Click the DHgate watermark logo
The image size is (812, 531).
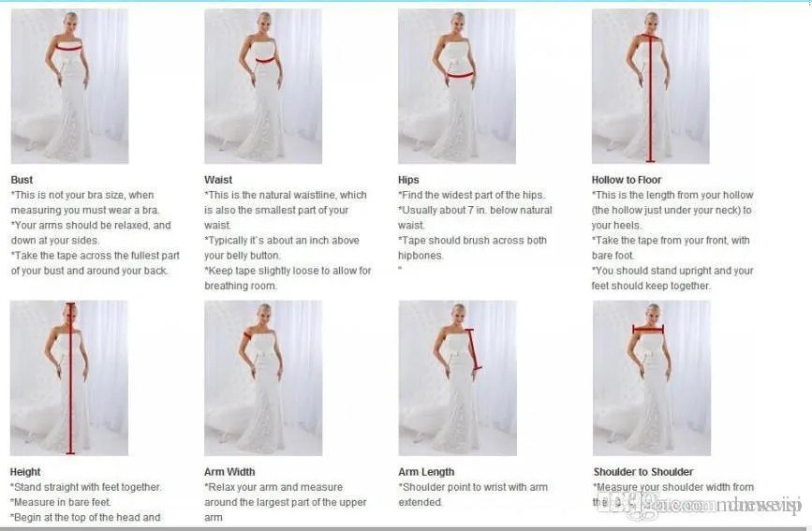click(x=699, y=504)
